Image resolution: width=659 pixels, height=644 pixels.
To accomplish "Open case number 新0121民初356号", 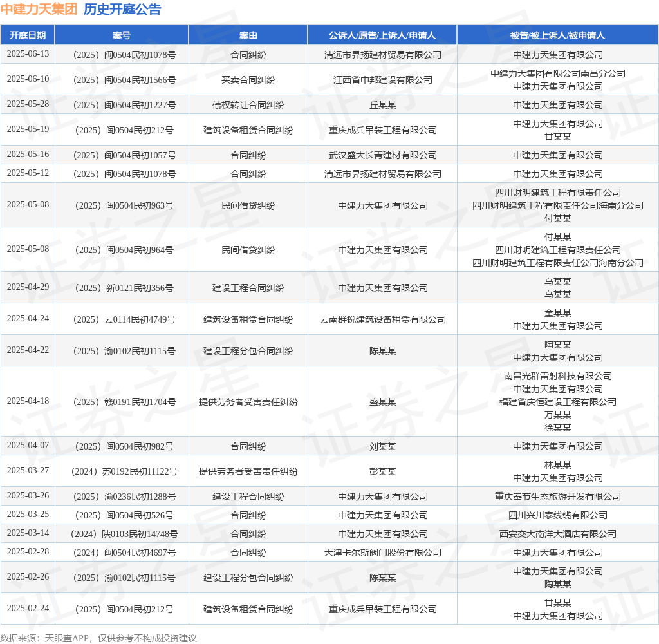I will point(122,288).
